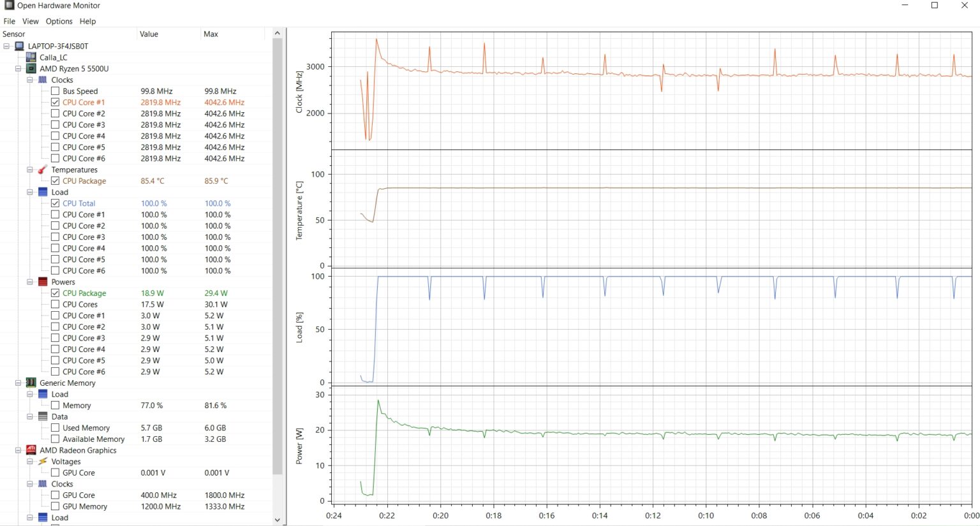Click the LAPTOP-3F4JSB0T computer icon
The width and height of the screenshot is (980, 526).
19,47
